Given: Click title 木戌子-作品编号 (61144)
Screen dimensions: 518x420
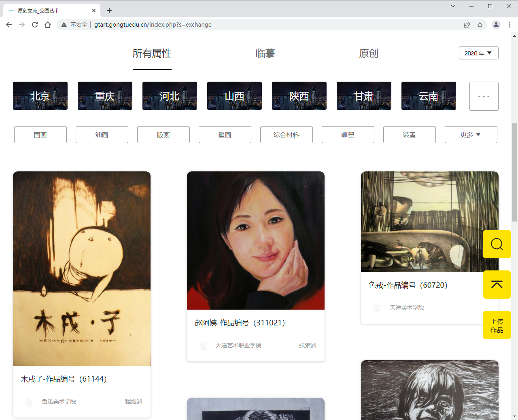Looking at the screenshot, I should click(x=64, y=379).
